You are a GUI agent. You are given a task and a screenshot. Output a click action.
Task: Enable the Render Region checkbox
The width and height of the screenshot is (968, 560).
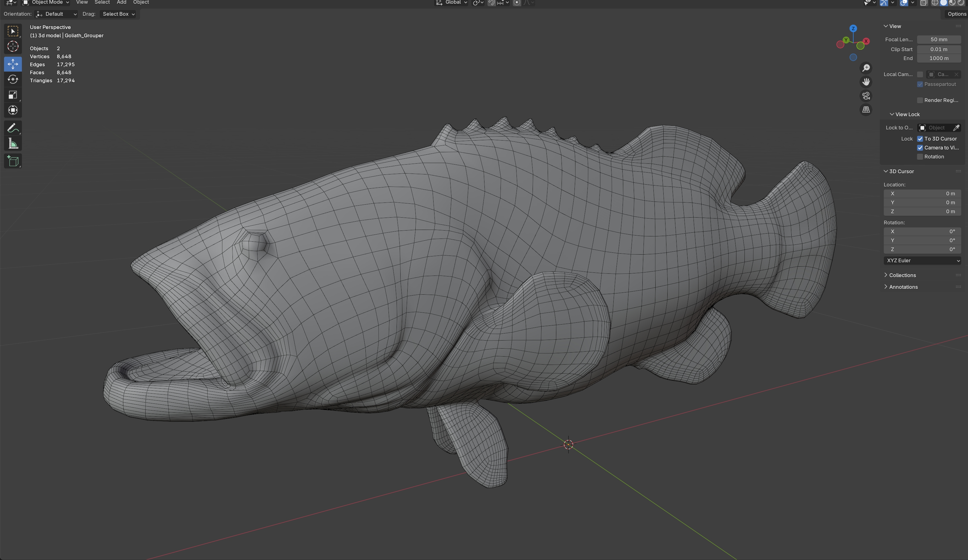920,100
